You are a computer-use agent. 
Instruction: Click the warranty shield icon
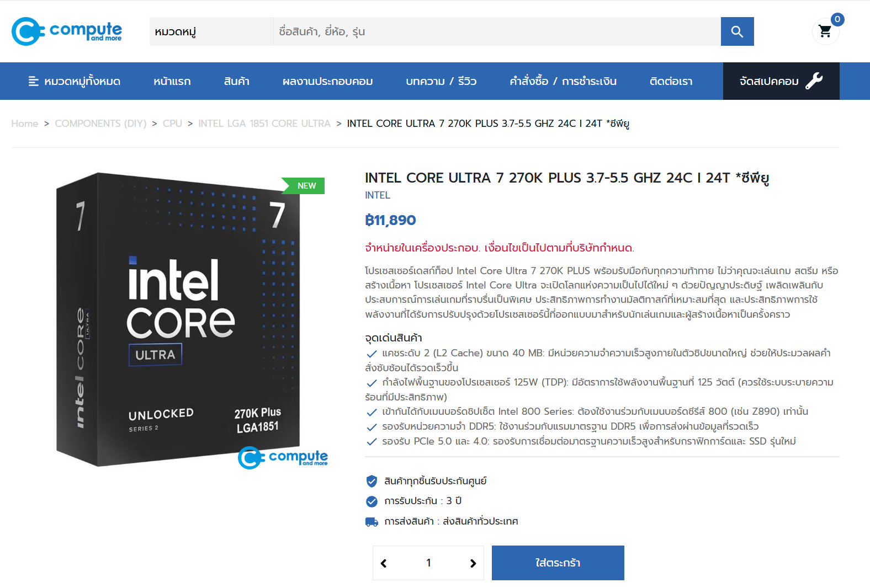click(372, 481)
